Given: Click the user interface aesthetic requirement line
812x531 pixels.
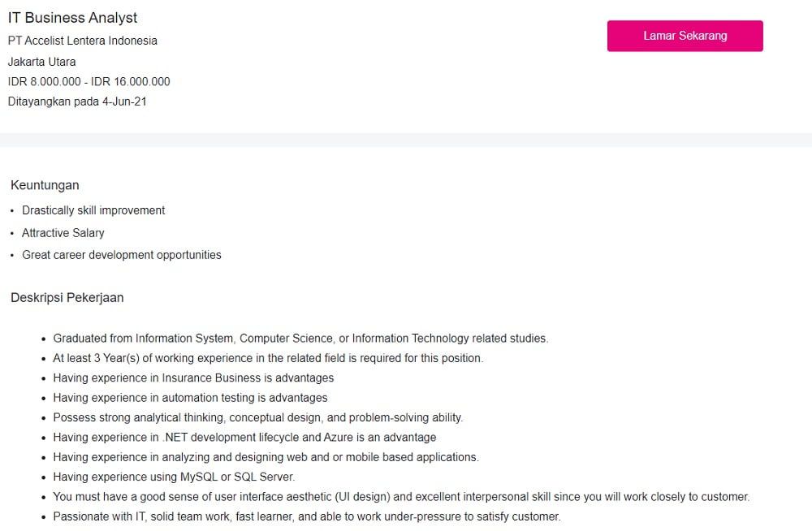Looking at the screenshot, I should 401,496.
